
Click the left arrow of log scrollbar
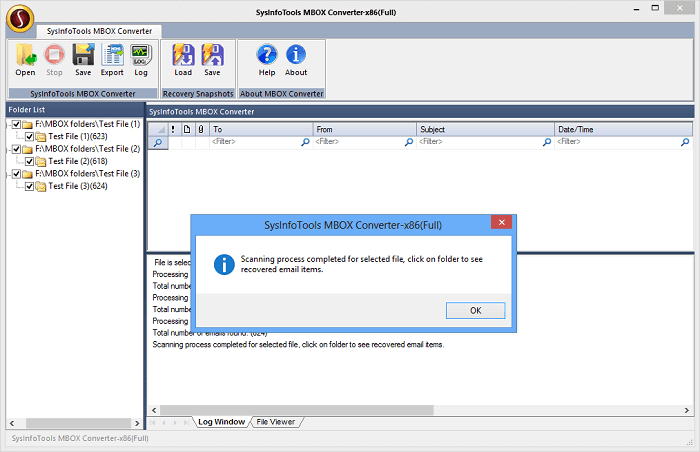pos(154,410)
